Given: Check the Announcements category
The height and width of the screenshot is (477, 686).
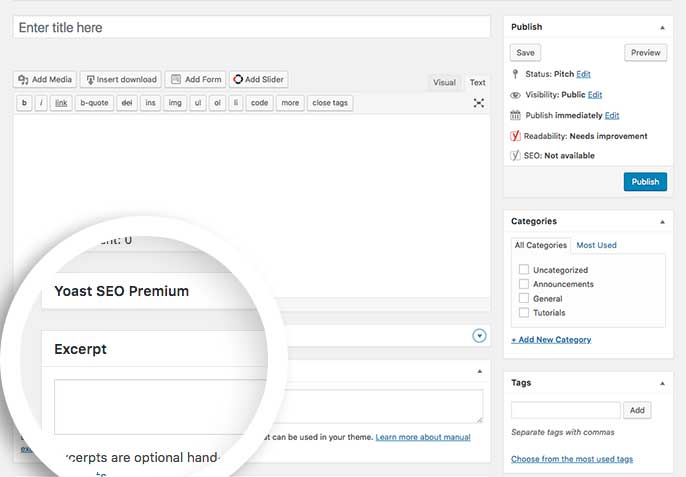Looking at the screenshot, I should click(524, 284).
